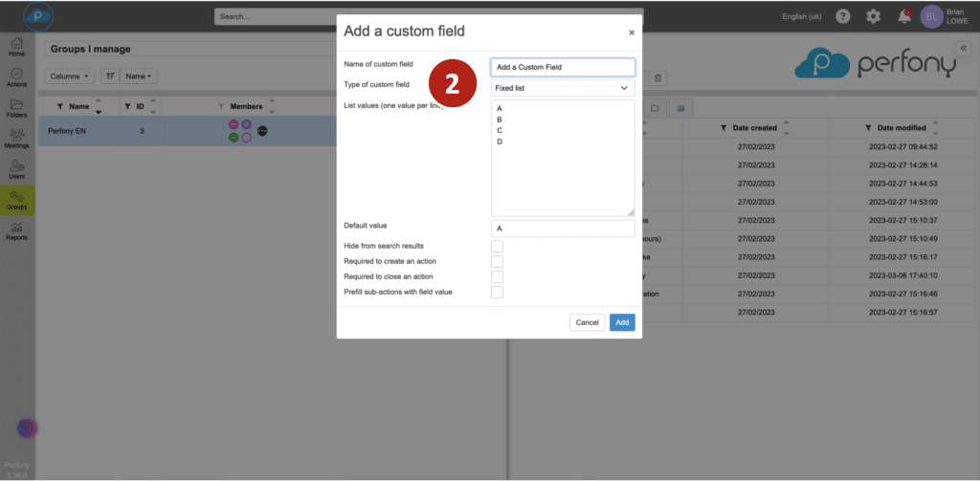Open the Users sidebar icon
Screen dimensions: 980x481
pyautogui.click(x=16, y=169)
